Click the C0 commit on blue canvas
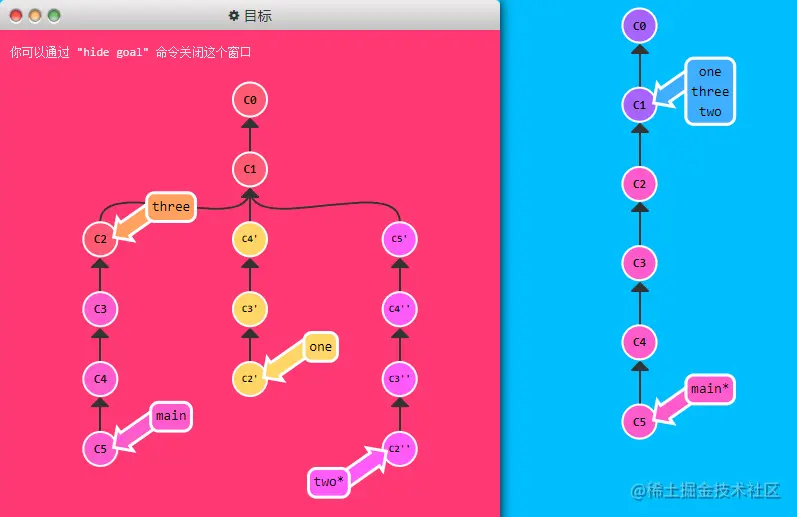Image resolution: width=797 pixels, height=517 pixels. (x=639, y=25)
